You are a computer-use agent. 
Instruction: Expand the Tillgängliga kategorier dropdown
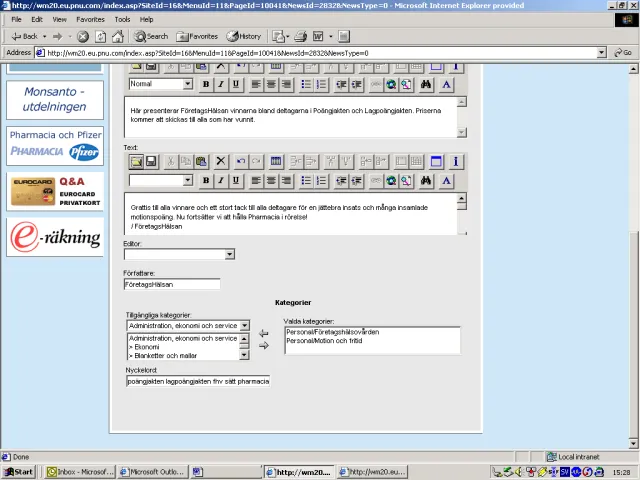pyautogui.click(x=244, y=325)
